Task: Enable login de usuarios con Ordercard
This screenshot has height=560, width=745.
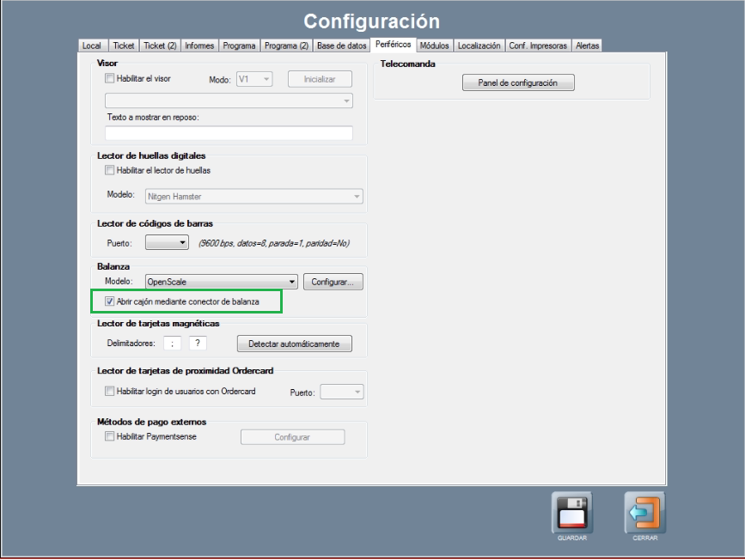Action: pos(110,392)
